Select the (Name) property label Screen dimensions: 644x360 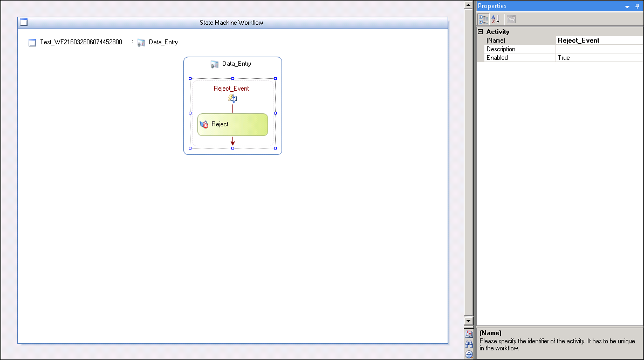pyautogui.click(x=496, y=40)
